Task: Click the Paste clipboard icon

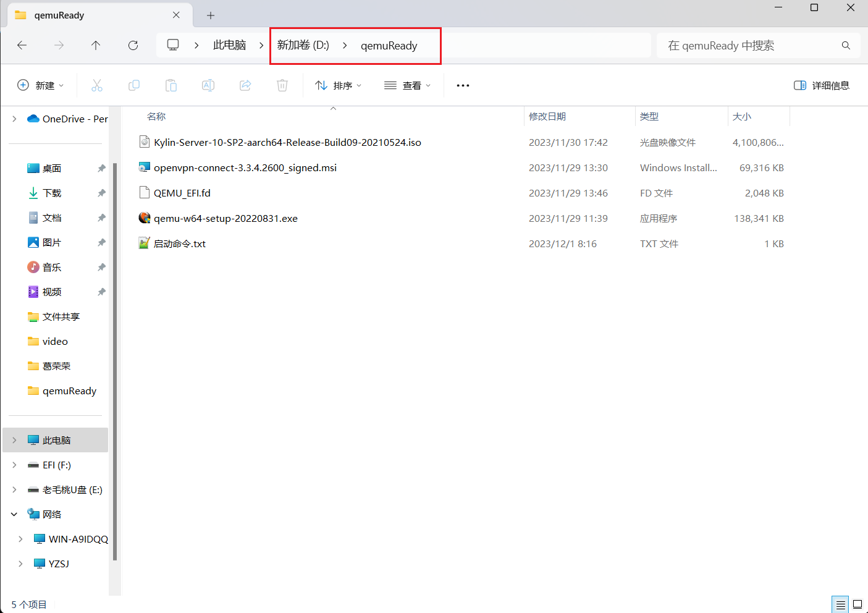Action: click(x=171, y=85)
